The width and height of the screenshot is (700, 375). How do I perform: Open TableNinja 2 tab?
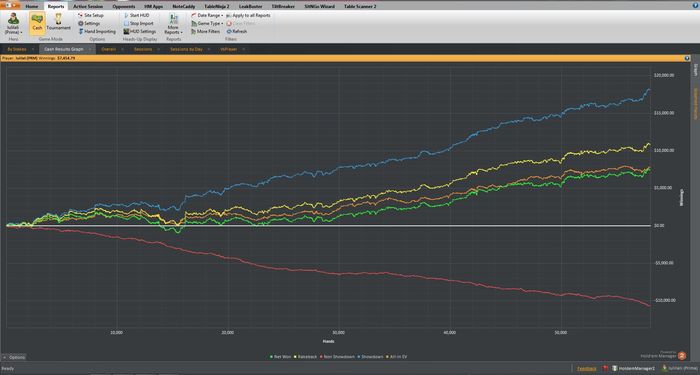(217, 7)
